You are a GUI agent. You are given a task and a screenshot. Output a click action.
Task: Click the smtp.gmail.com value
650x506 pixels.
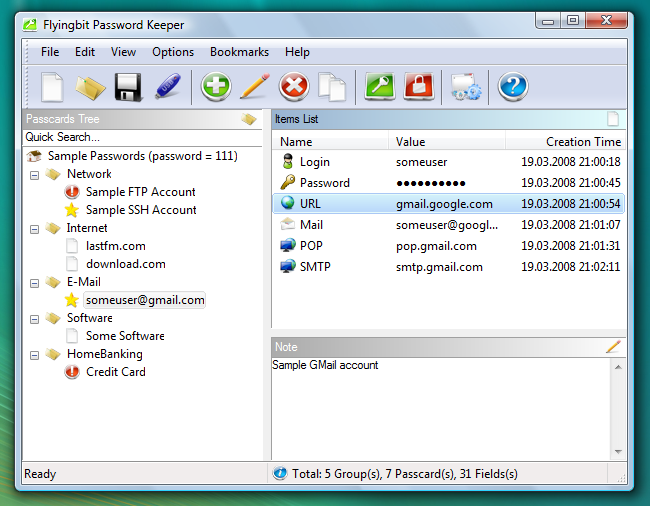point(439,267)
